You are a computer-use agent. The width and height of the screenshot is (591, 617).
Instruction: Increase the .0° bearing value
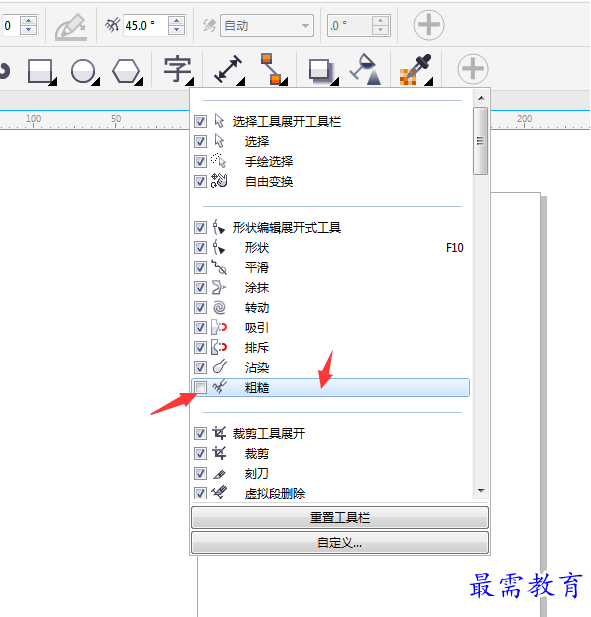coord(380,20)
